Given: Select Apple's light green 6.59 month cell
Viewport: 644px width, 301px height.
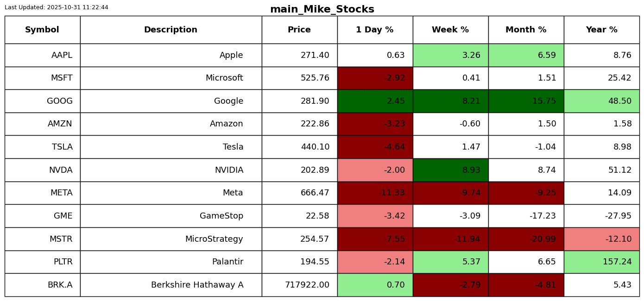Looking at the screenshot, I should (526, 56).
